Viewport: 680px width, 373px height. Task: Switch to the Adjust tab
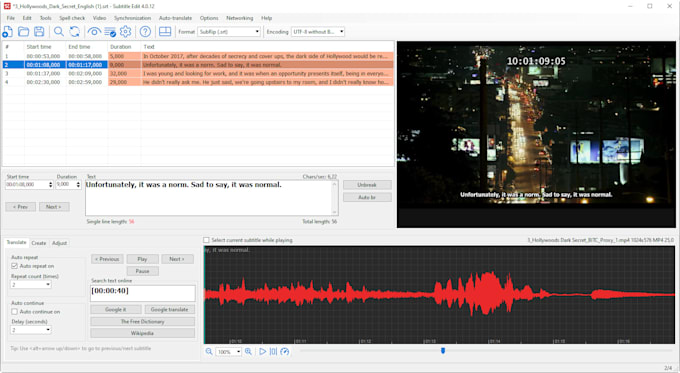(x=59, y=243)
